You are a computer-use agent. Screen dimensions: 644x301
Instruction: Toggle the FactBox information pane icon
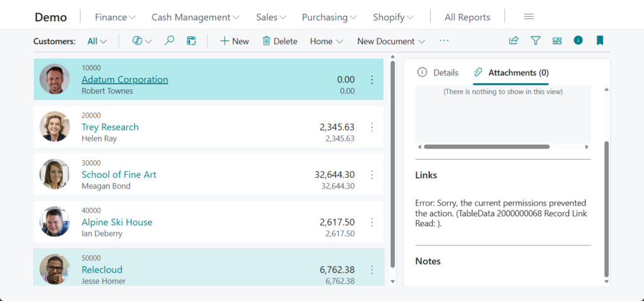[578, 41]
